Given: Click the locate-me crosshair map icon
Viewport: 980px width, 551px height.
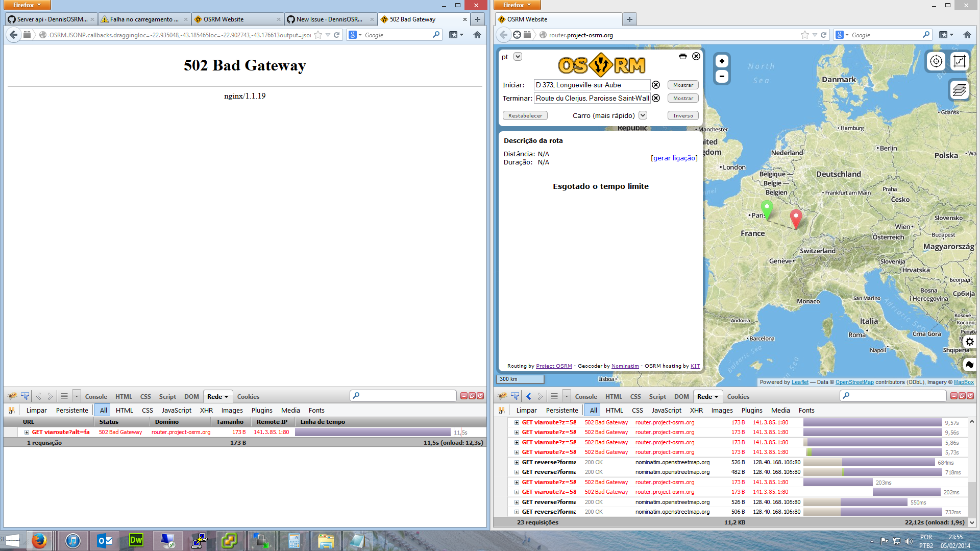Looking at the screenshot, I should coord(936,61).
